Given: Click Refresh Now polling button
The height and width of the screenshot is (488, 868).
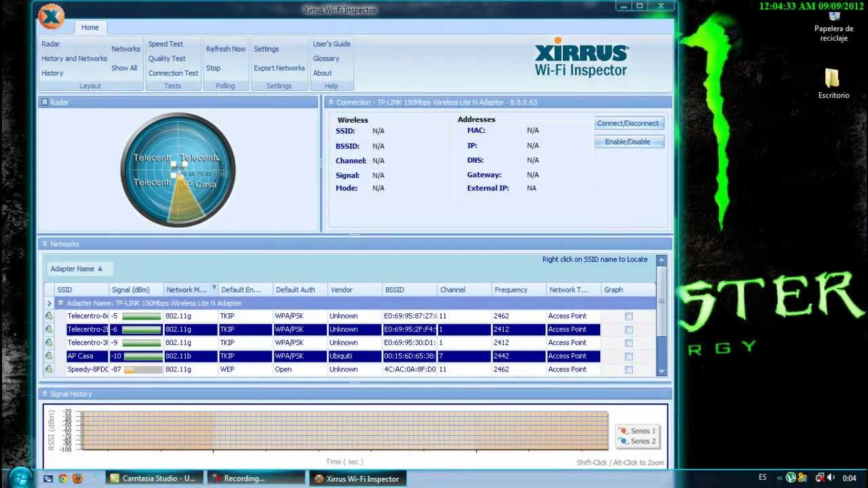Looking at the screenshot, I should click(x=226, y=49).
